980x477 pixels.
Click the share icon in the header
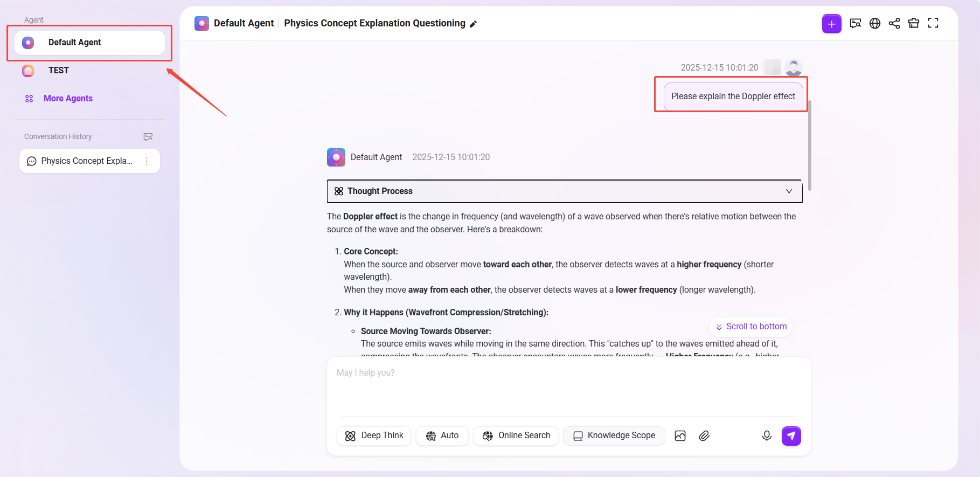[x=894, y=23]
